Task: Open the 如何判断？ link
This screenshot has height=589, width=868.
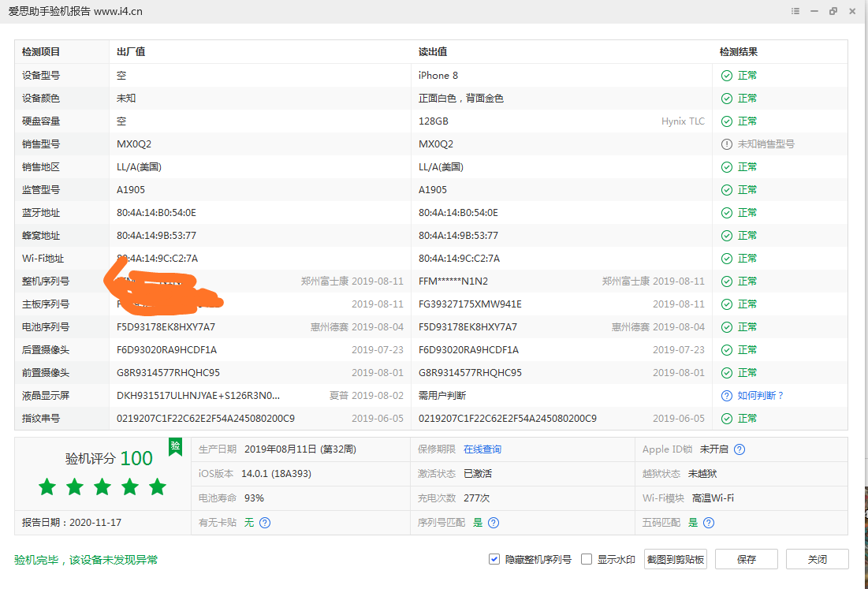Action: (761, 396)
